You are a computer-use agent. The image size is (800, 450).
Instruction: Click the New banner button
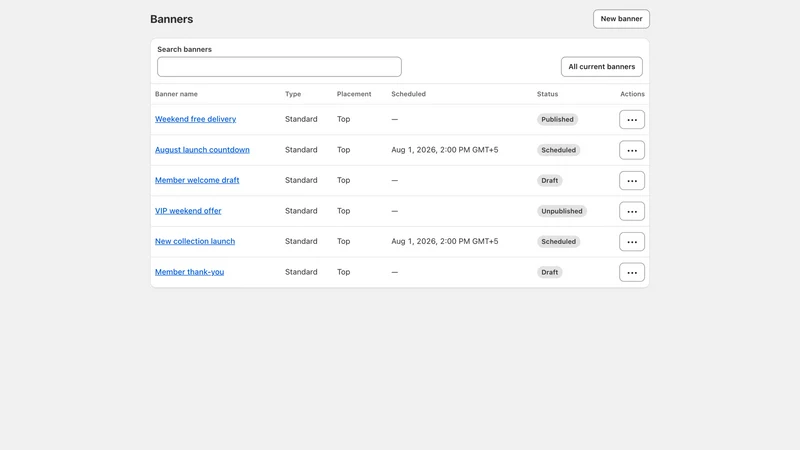[x=621, y=19]
